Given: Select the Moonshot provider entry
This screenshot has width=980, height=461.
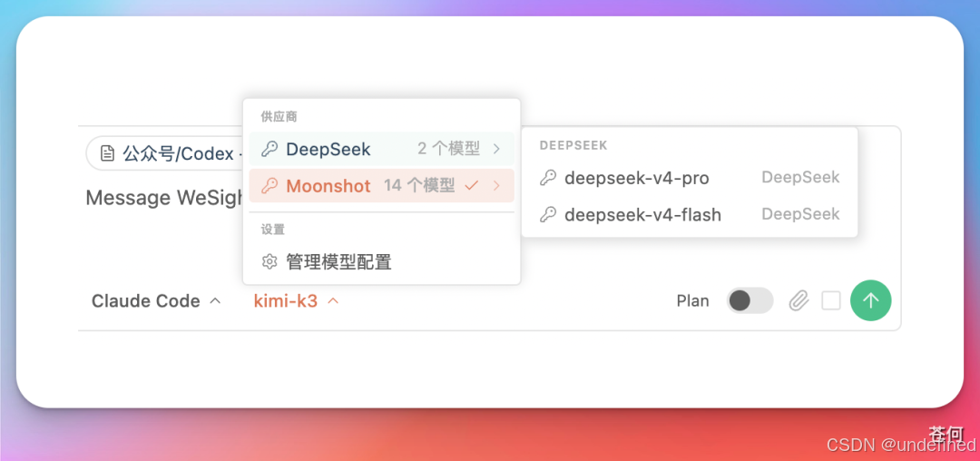Looking at the screenshot, I should (x=381, y=185).
